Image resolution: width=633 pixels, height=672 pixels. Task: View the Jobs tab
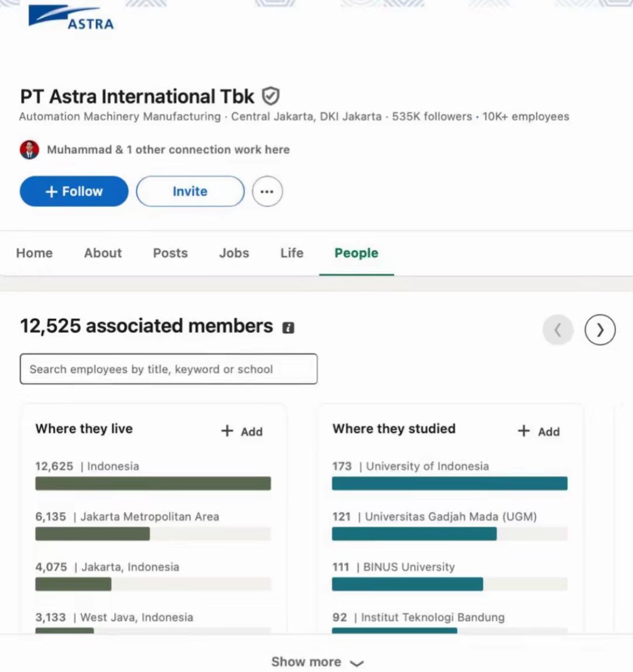[x=234, y=253]
